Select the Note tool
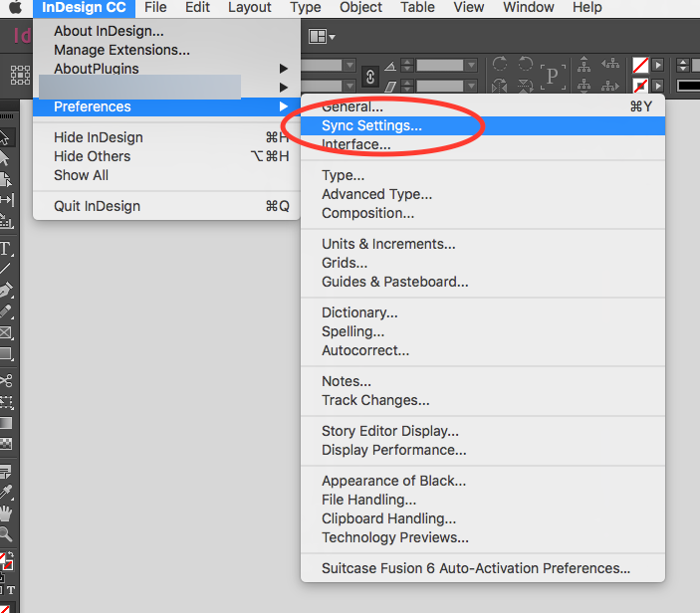This screenshot has width=700, height=613. point(6,471)
